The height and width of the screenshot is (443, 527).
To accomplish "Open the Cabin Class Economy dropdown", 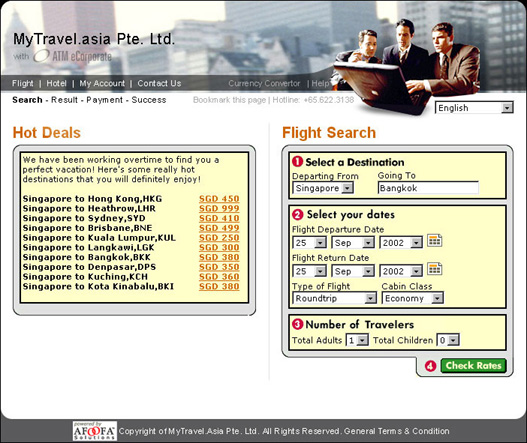I will point(413,298).
